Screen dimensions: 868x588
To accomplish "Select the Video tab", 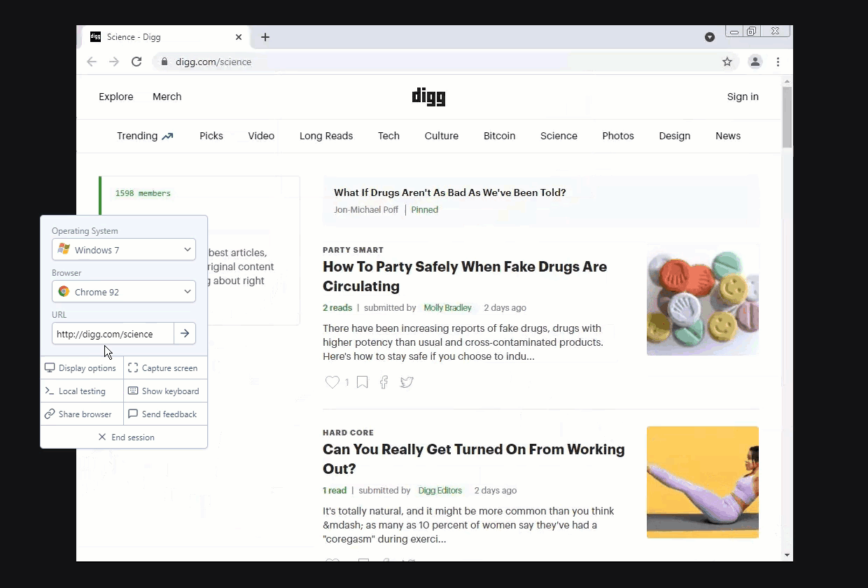I will [x=261, y=136].
